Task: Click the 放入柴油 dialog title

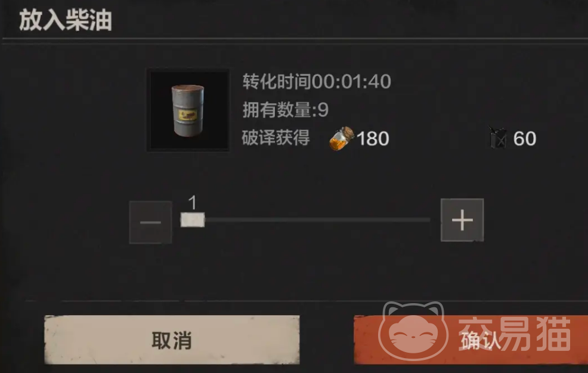Action: [66, 20]
